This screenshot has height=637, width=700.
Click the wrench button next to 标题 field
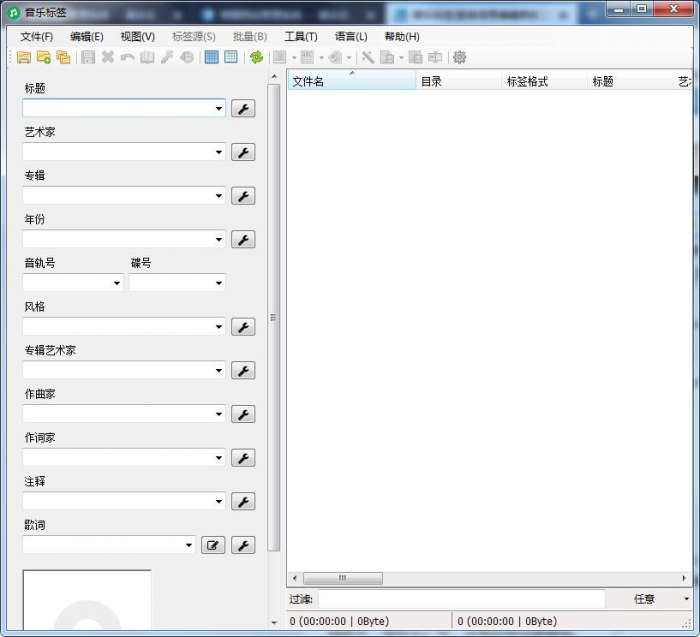(243, 108)
